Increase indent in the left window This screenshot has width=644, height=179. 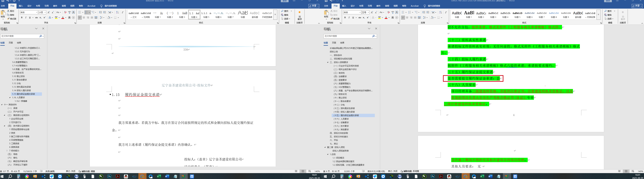tap(105, 12)
